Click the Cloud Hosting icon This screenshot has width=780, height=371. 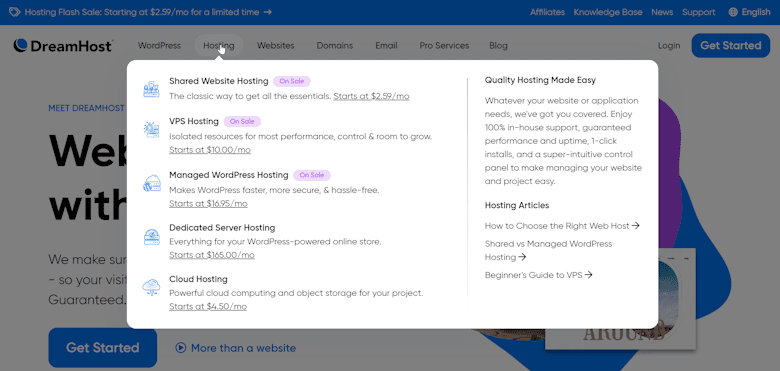coord(151,287)
